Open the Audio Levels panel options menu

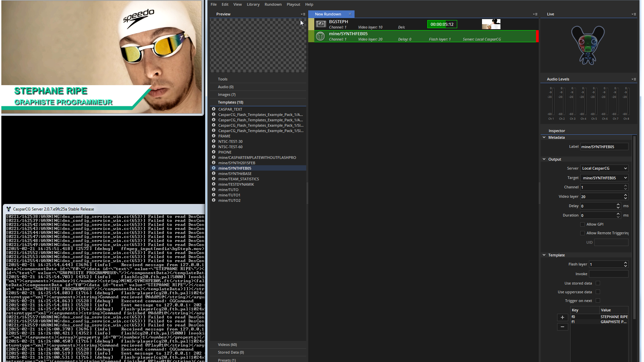[x=634, y=79]
